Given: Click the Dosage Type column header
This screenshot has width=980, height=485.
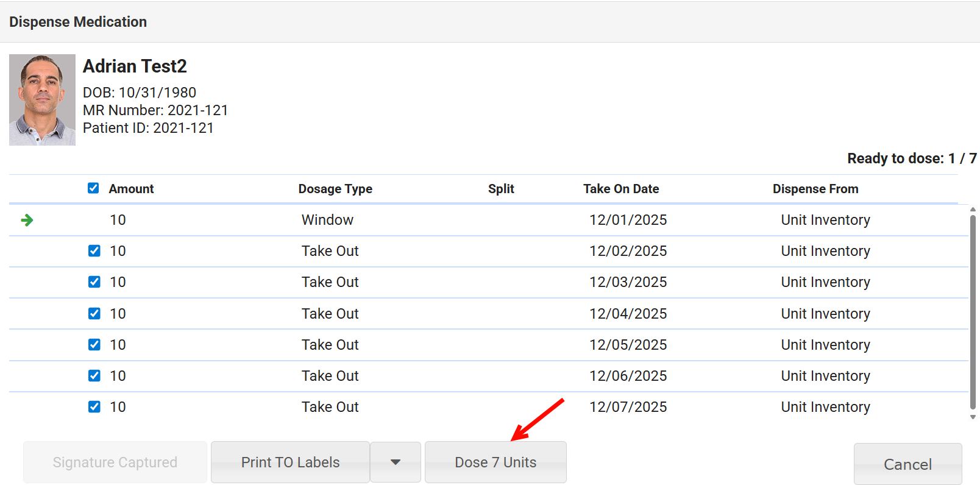Looking at the screenshot, I should pos(335,189).
